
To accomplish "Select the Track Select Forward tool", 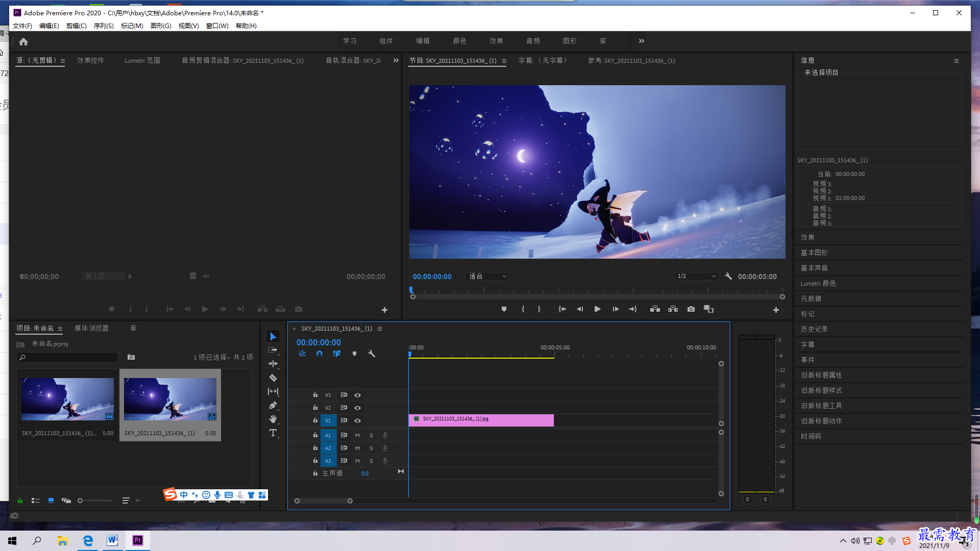I will point(273,350).
